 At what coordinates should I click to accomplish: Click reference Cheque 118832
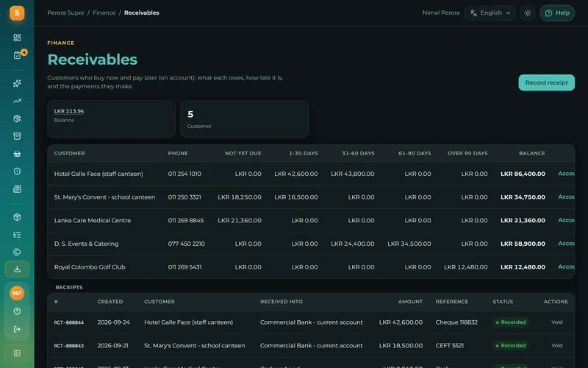point(456,322)
